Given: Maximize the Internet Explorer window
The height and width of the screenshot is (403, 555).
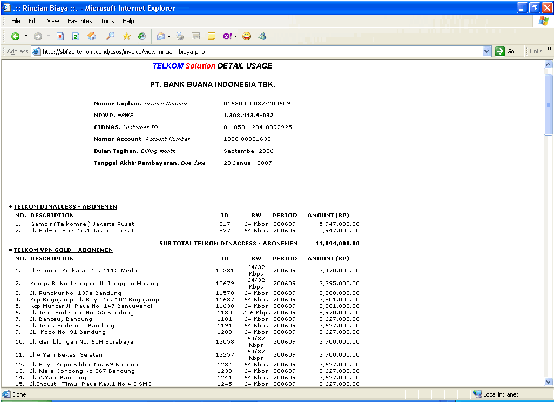Looking at the screenshot, I should pos(534,8).
